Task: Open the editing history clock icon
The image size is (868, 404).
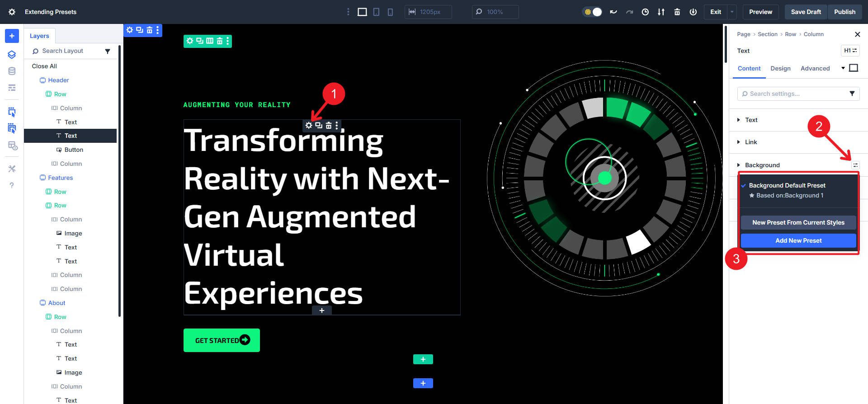Action: 645,12
